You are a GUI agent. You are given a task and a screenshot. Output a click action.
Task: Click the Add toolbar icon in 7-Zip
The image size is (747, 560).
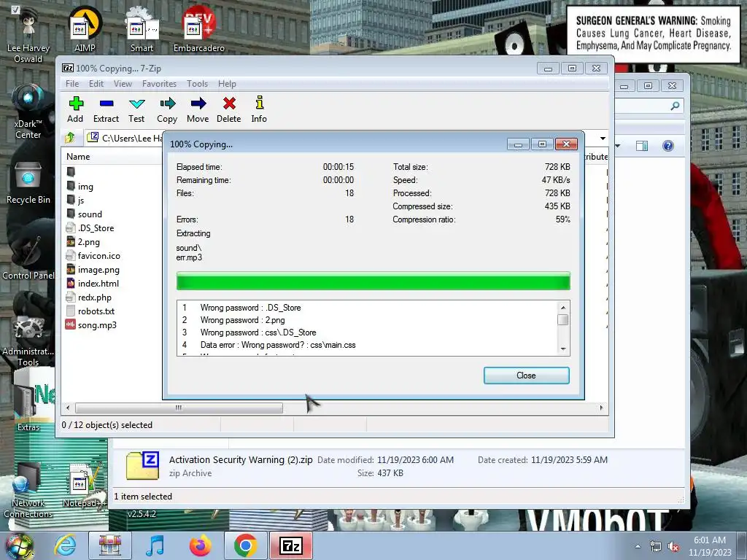[75, 109]
